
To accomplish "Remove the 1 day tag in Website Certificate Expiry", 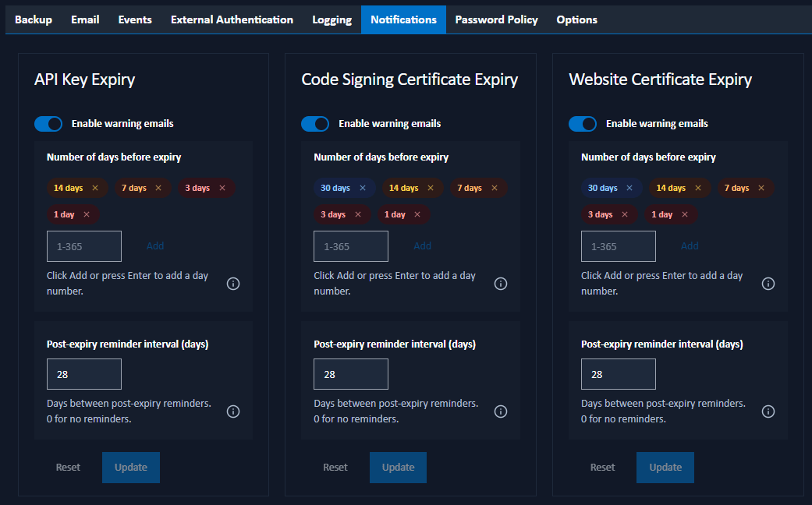I will 685,214.
